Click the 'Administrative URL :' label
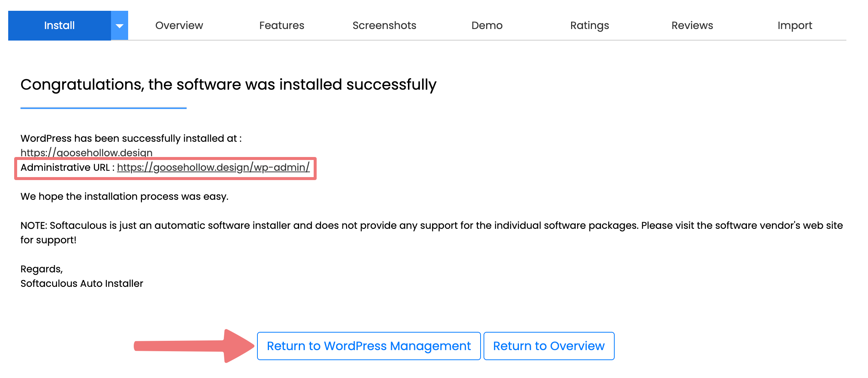Viewport: 868px width, 378px height. click(x=67, y=167)
